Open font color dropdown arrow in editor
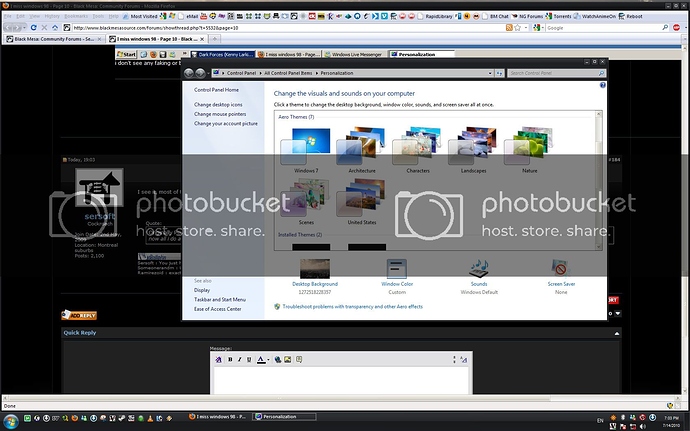This screenshot has height=431, width=690. [268, 360]
